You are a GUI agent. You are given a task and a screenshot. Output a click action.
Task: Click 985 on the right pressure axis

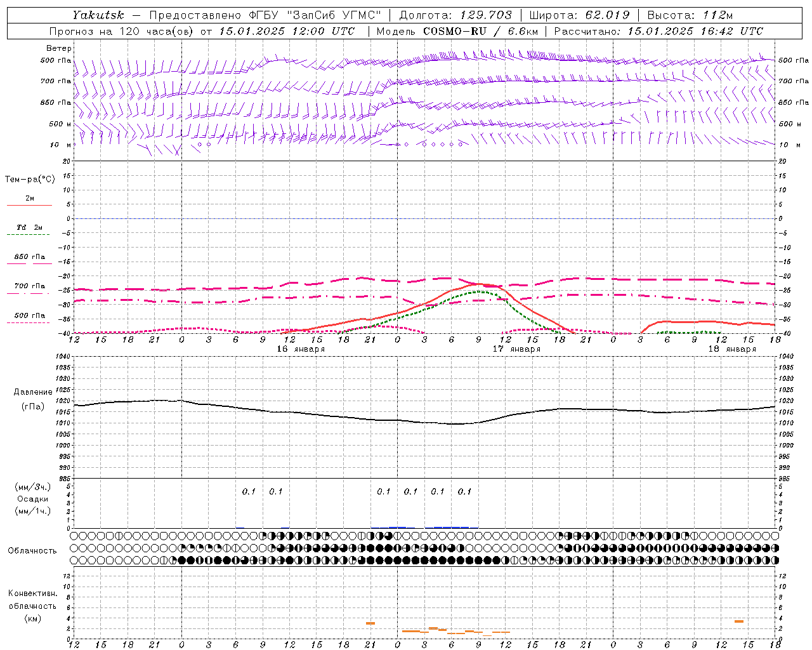click(786, 479)
